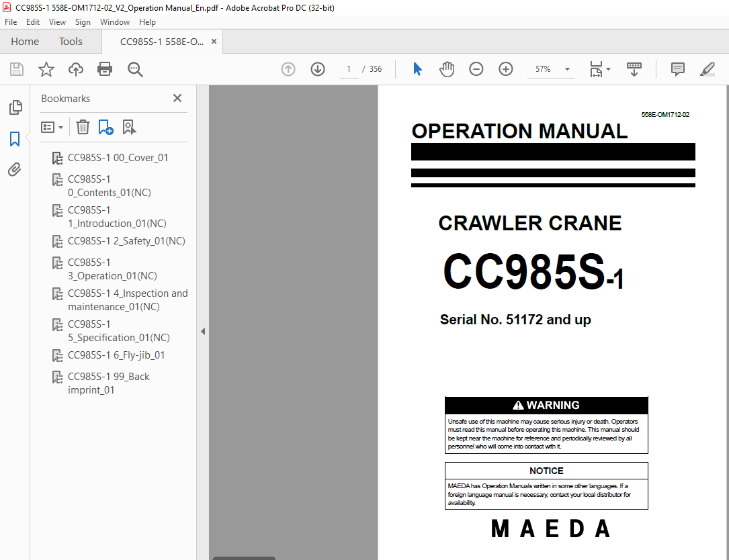This screenshot has height=560, width=729.
Task: Go to previous page arrow
Action: point(288,69)
